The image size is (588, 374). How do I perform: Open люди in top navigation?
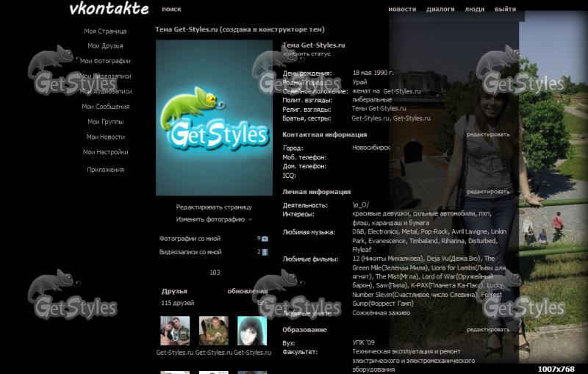pyautogui.click(x=474, y=9)
